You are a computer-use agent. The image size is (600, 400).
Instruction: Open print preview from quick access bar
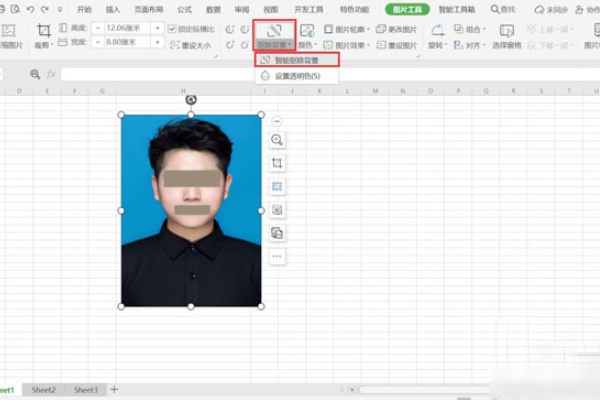(15, 9)
